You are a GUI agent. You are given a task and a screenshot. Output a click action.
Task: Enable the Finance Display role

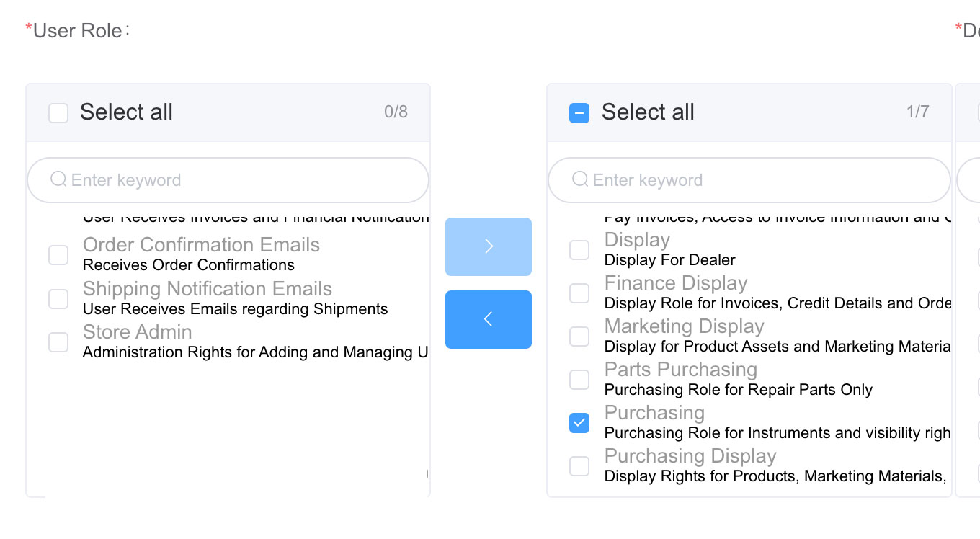579,293
